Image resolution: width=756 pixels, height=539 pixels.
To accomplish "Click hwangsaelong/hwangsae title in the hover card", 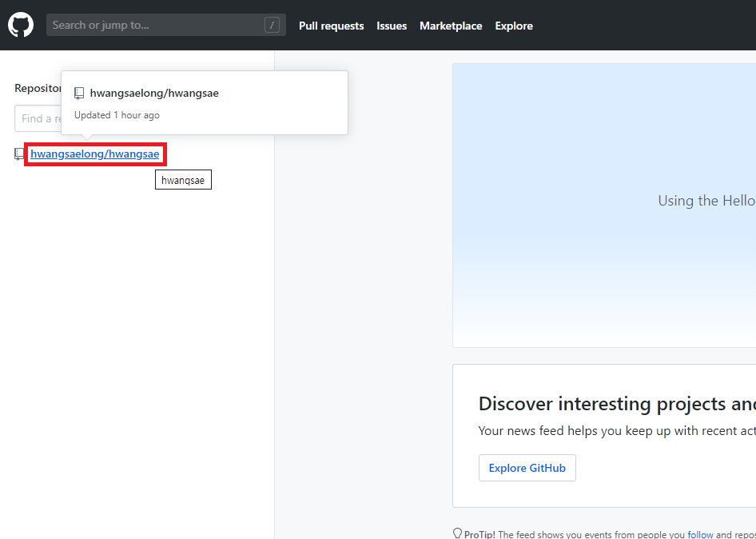I will 154,93.
